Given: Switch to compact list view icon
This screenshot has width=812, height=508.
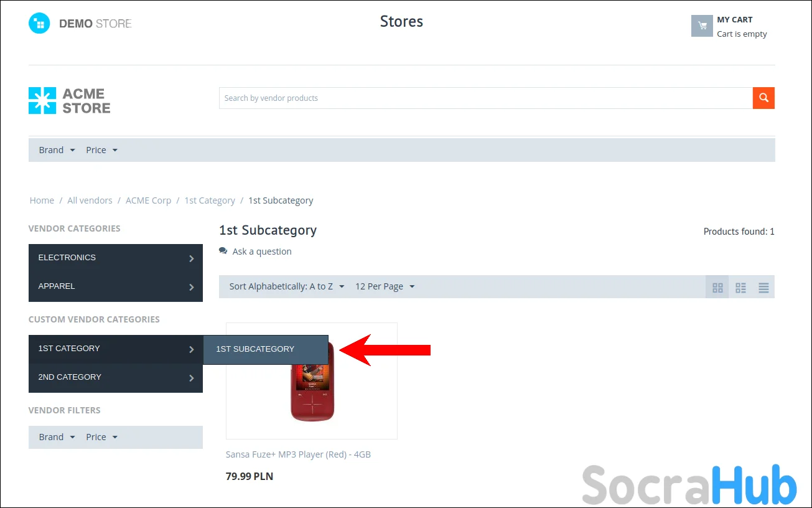Looking at the screenshot, I should pos(763,287).
